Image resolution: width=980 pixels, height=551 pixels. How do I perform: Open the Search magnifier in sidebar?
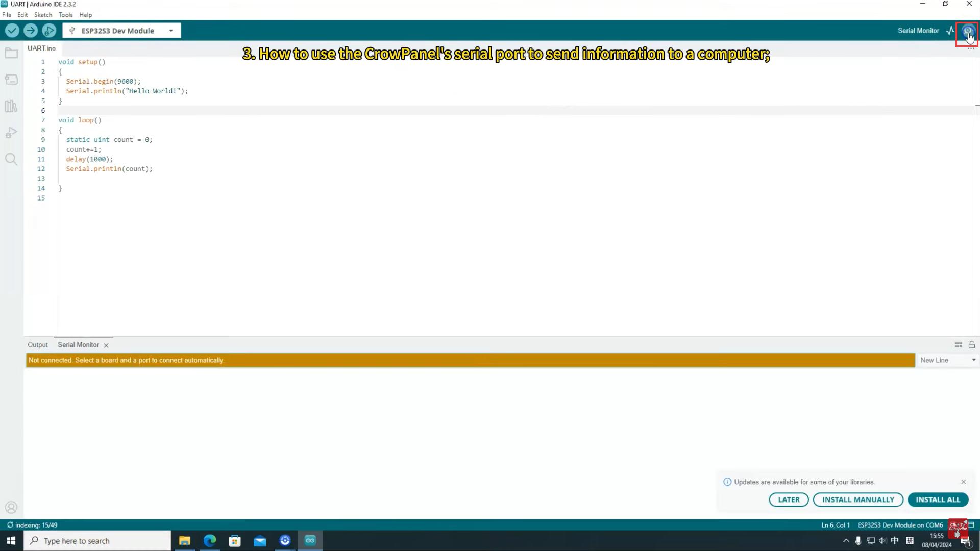pyautogui.click(x=11, y=159)
